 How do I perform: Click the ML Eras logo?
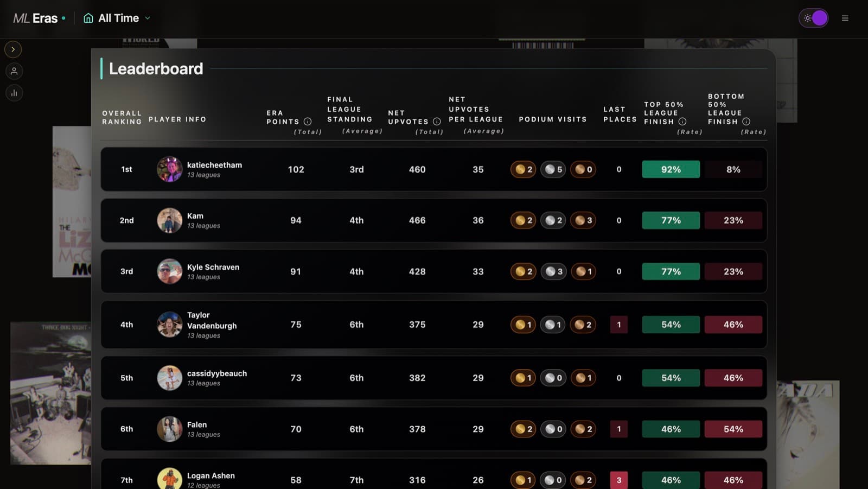point(35,17)
